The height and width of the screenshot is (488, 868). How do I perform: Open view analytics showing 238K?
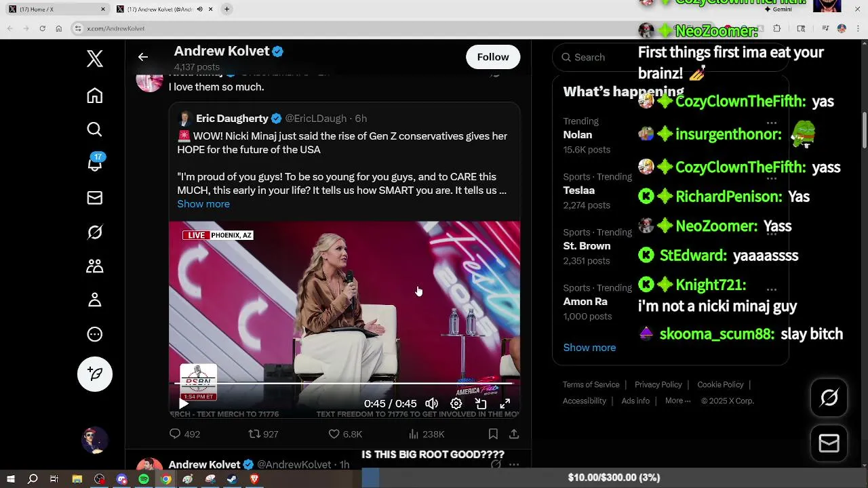[x=414, y=434]
